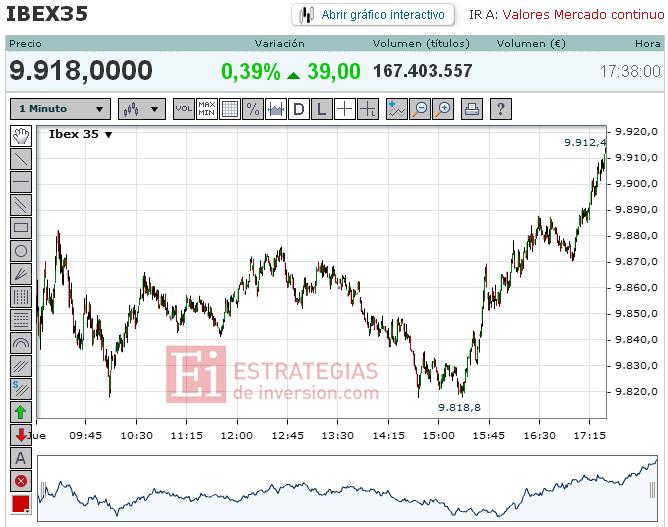Open the red drawing color picker

point(20,504)
